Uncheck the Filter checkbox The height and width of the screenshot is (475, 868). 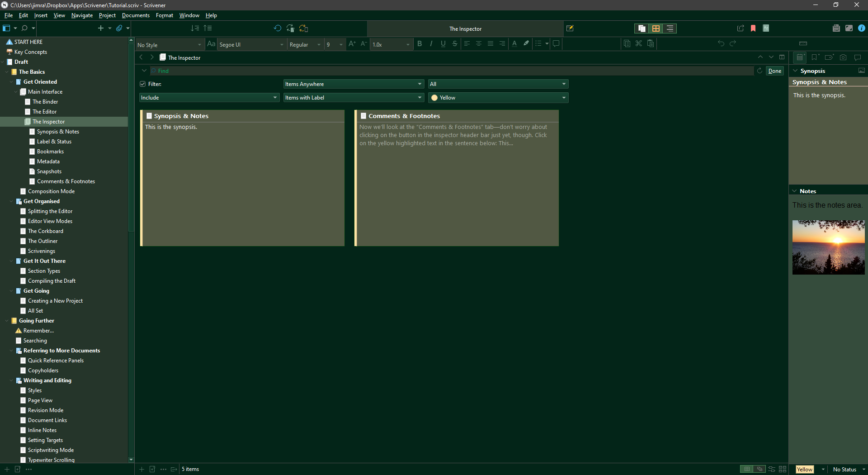[x=143, y=84]
